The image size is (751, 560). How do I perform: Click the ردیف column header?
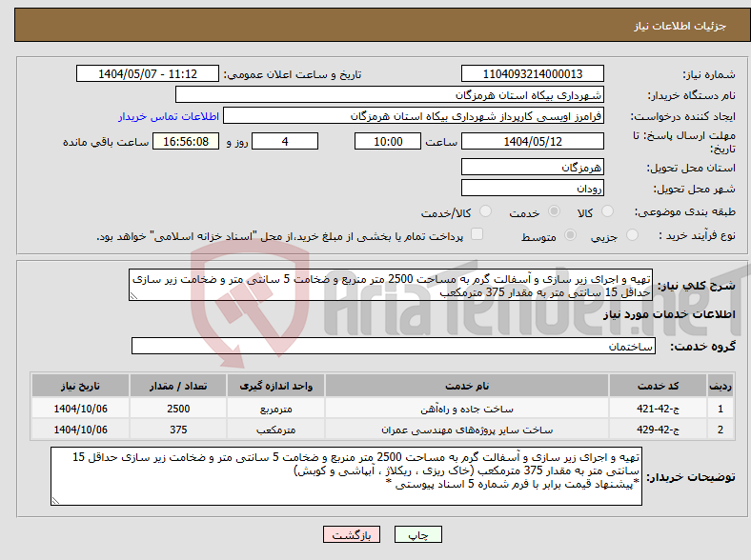721,386
